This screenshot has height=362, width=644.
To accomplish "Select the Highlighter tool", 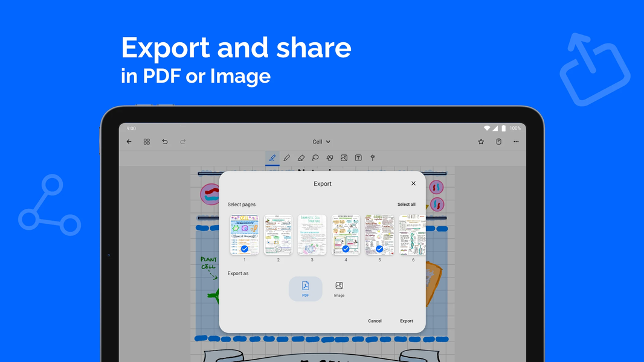I will pyautogui.click(x=301, y=158).
